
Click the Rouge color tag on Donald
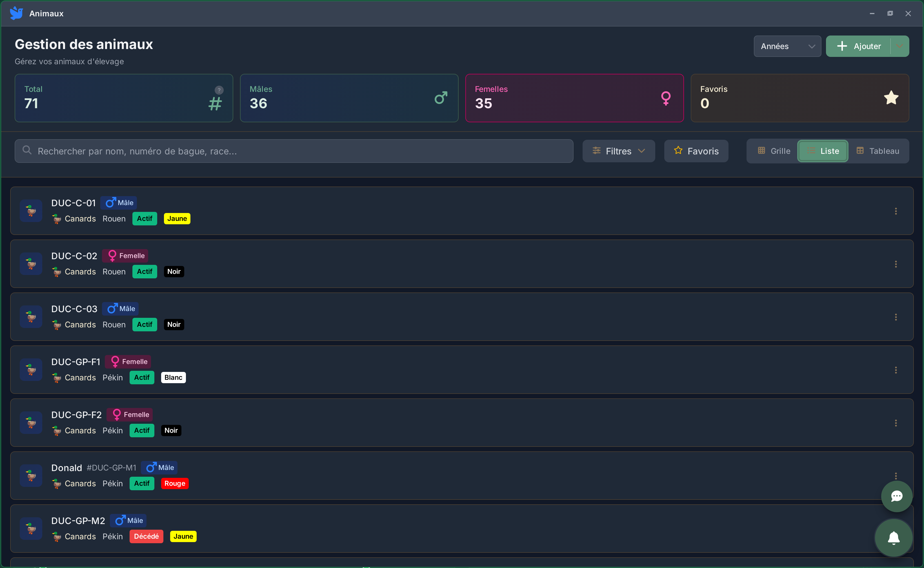(175, 483)
